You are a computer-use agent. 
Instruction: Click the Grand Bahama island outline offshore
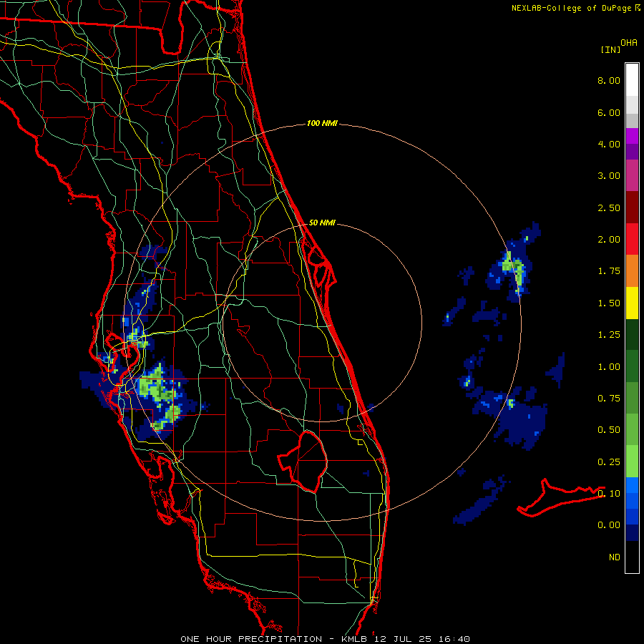coord(560,498)
